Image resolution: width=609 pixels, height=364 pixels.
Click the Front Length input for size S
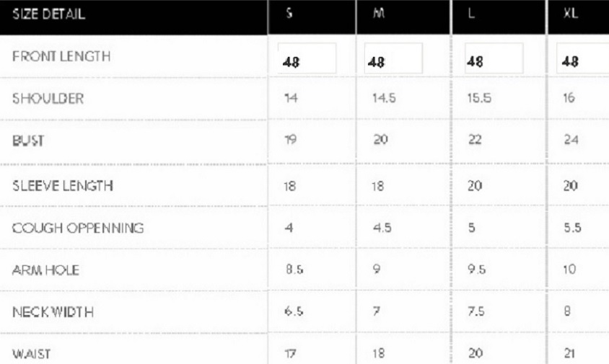(307, 58)
